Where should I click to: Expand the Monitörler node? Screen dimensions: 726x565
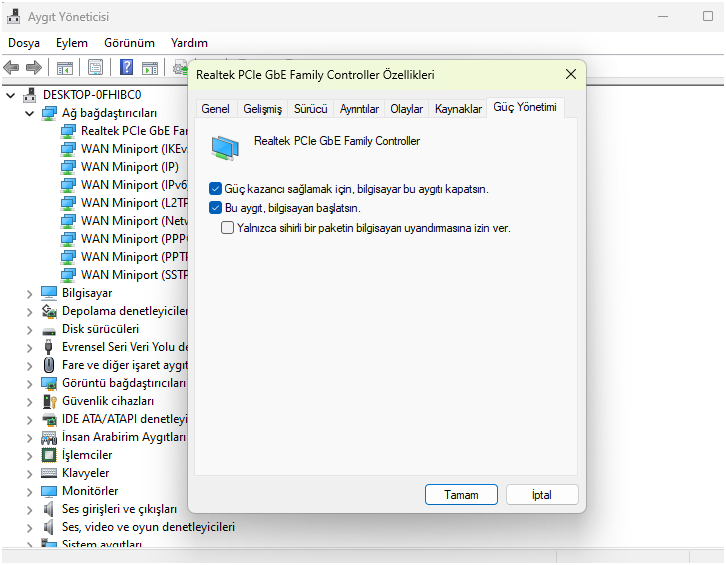coord(30,492)
